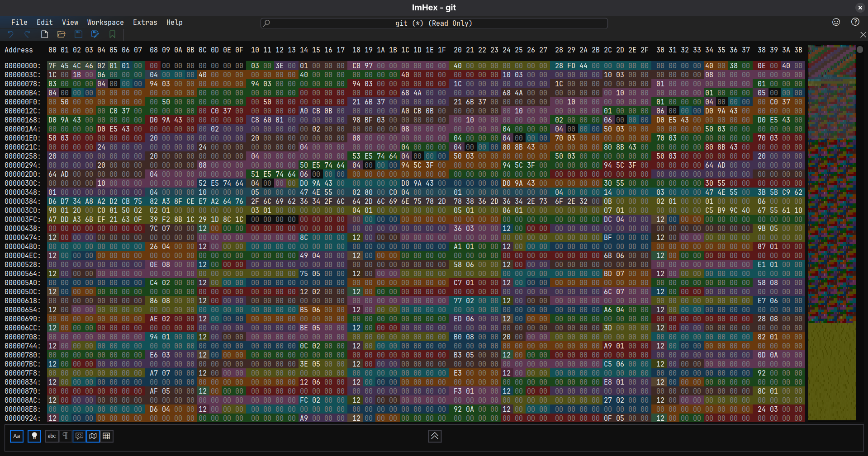Toggle the uppercase hex 'Aa' option
The height and width of the screenshot is (456, 868).
pyautogui.click(x=17, y=436)
